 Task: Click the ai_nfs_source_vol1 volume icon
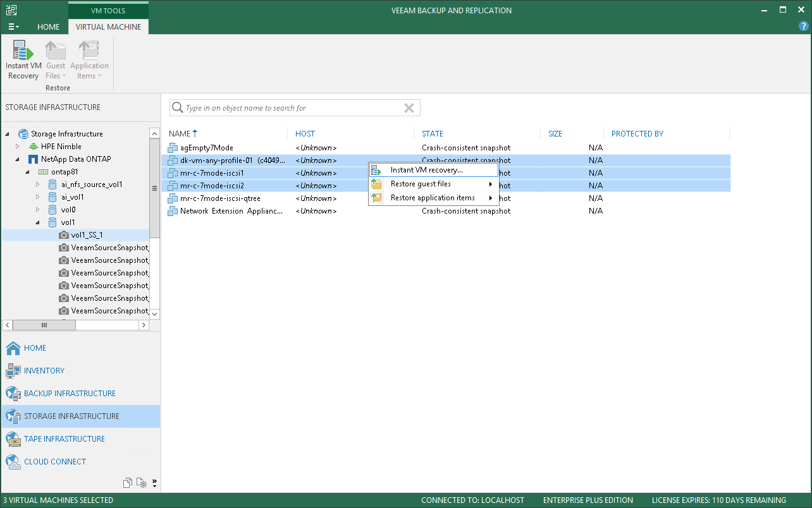(x=54, y=184)
